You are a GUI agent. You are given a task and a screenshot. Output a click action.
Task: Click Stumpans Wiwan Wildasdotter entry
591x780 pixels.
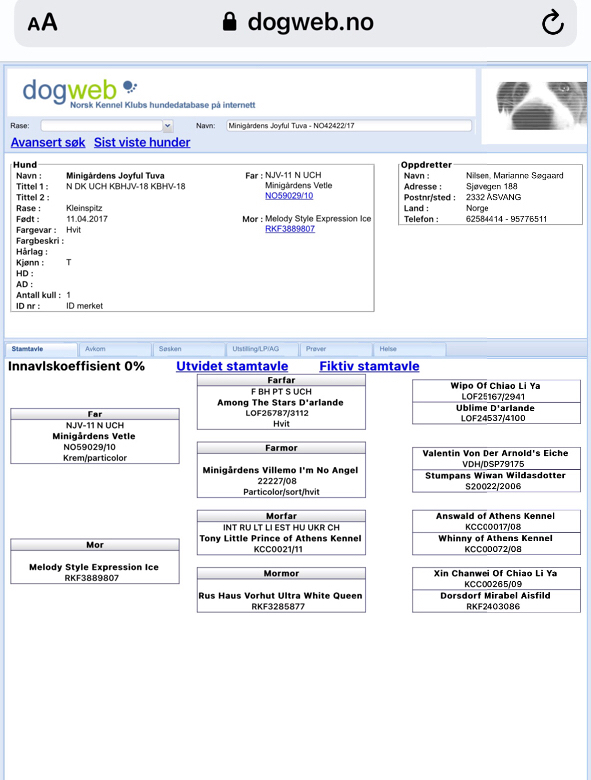495,476
